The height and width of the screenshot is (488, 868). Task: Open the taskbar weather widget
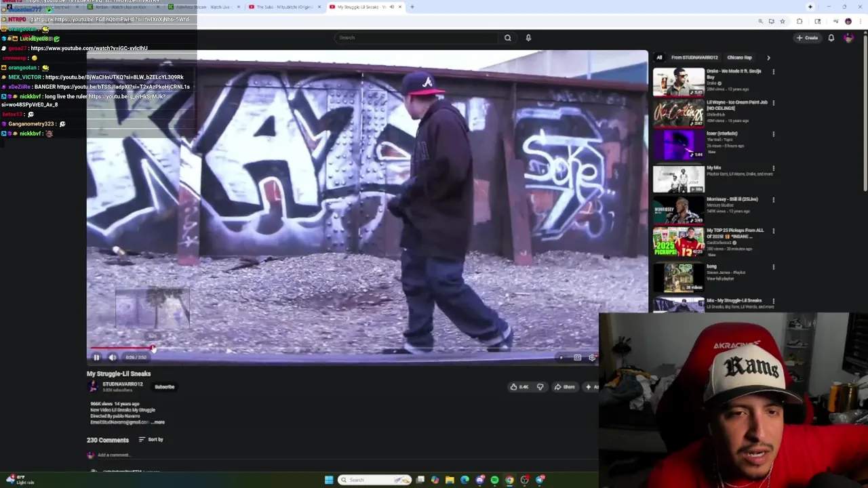[x=20, y=480]
